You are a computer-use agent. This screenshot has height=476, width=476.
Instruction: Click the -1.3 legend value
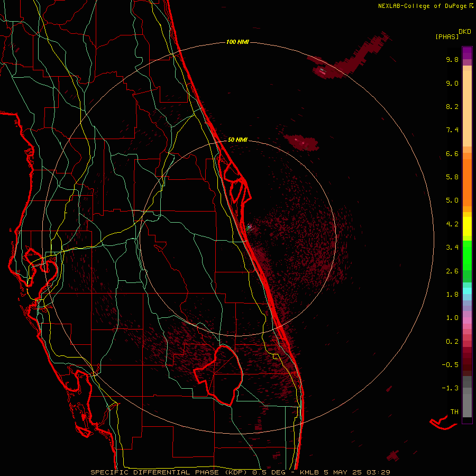[x=450, y=388]
